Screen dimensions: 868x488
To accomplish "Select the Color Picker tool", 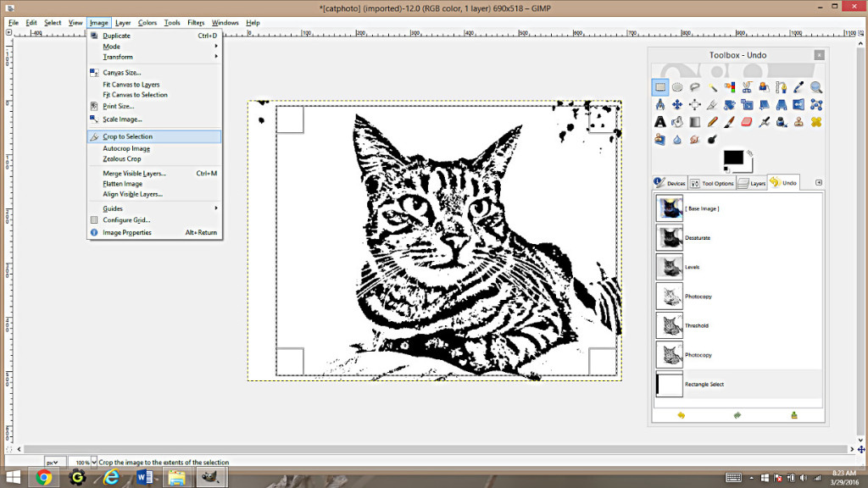I will 798,87.
